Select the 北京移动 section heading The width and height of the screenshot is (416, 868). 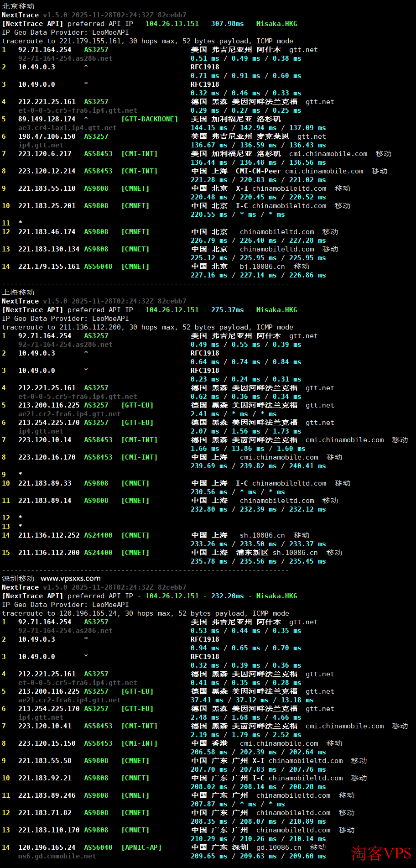tap(18, 6)
